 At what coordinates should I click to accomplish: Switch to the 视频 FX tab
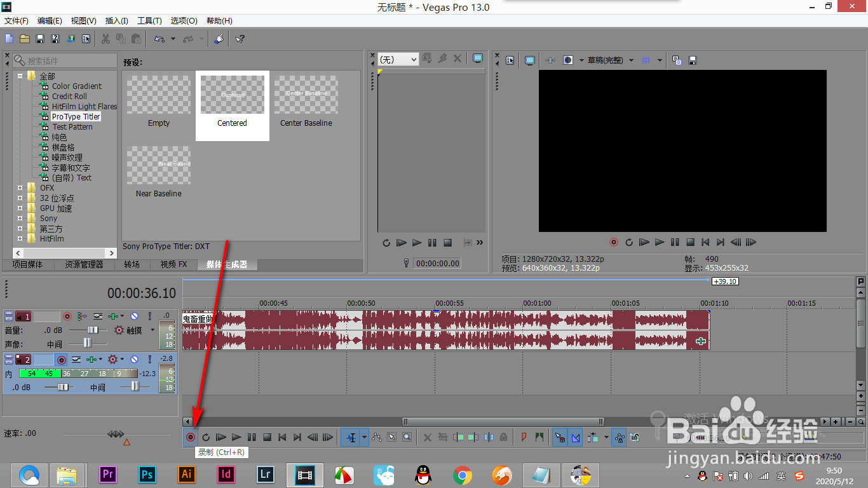click(x=173, y=264)
